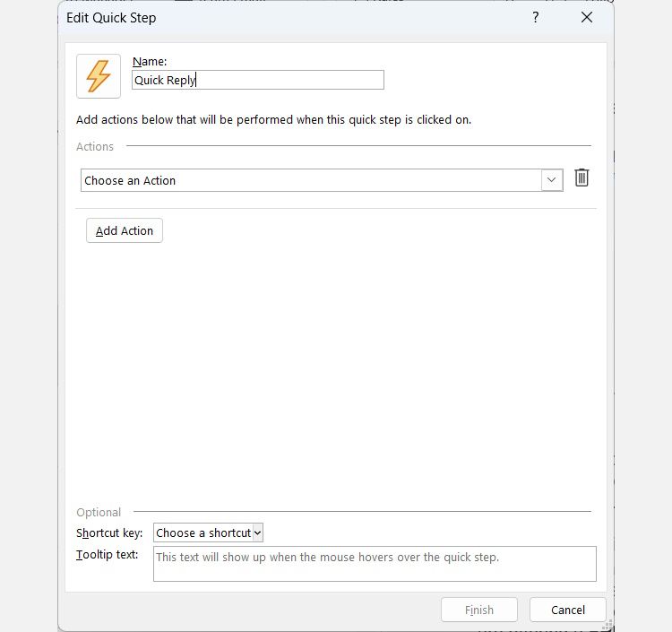Click the lightning bolt icon button
The image size is (672, 632).
point(99,75)
